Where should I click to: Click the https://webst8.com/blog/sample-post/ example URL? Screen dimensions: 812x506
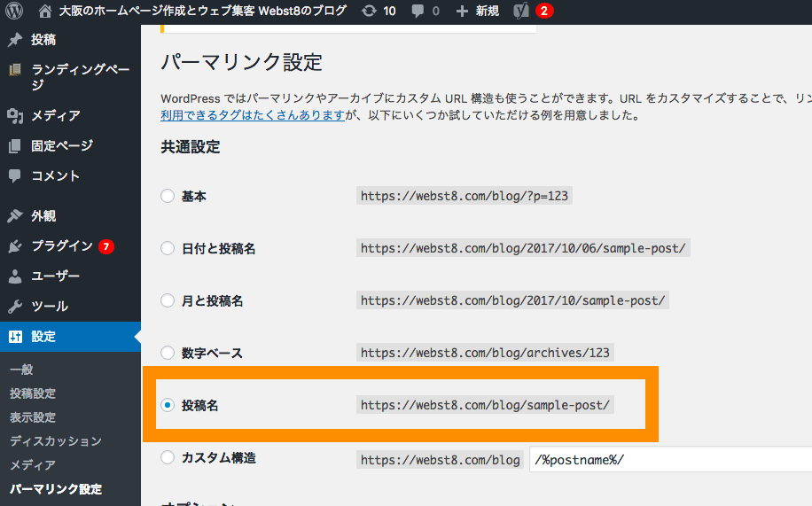tap(485, 405)
